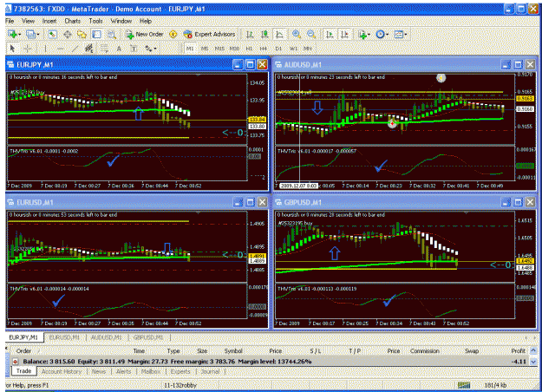Draw a vertical line tool

tap(45, 49)
